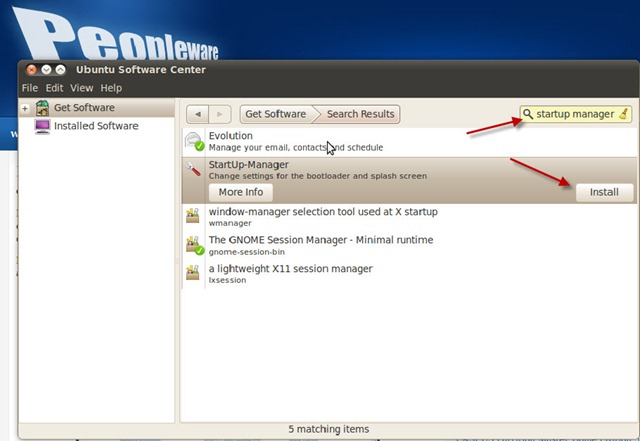
Task: Click the Get Software sidebar icon
Action: point(42,108)
